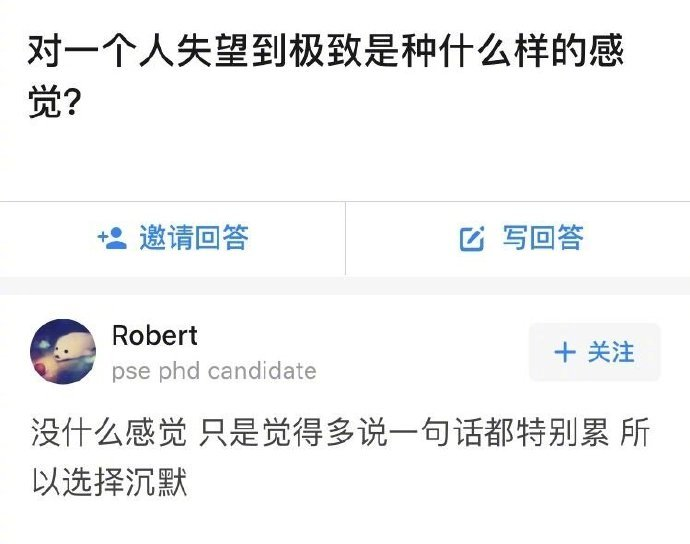
Task: Tap the gray separator band above Robert
Action: [x=345, y=285]
